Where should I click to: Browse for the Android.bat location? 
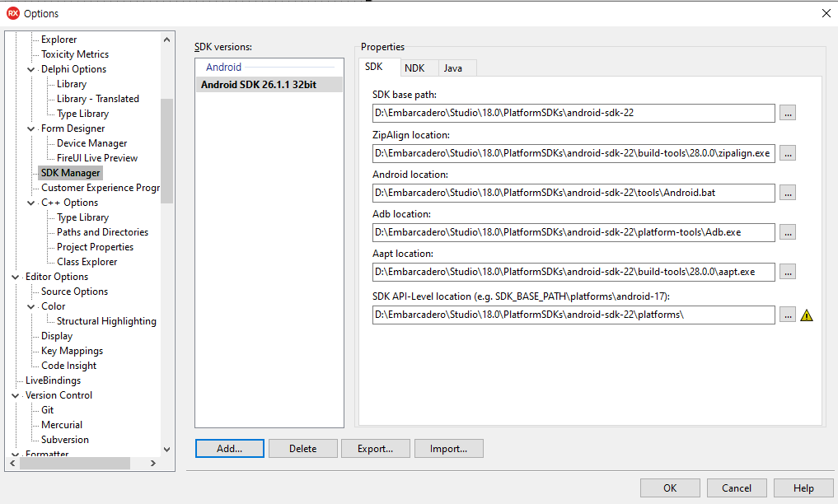(x=787, y=193)
